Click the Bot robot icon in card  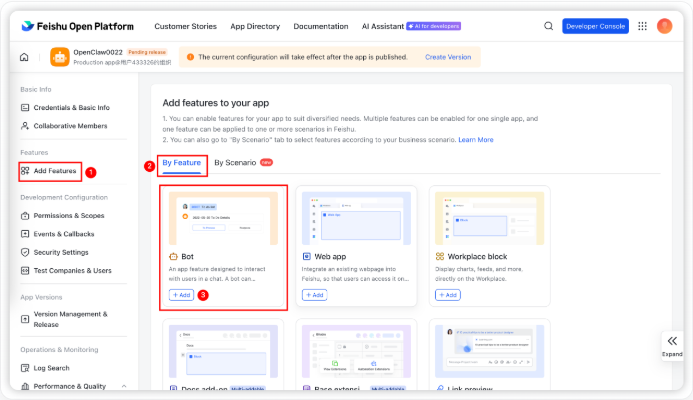point(173,256)
